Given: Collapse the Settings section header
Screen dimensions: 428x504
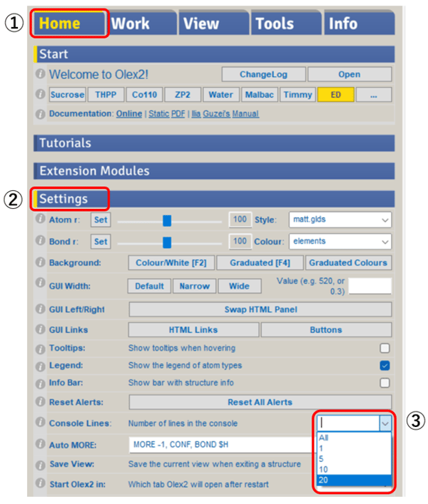Looking at the screenshot, I should point(214,199).
